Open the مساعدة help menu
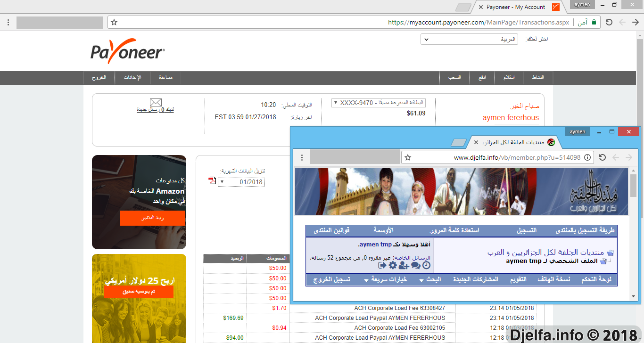 (x=166, y=77)
